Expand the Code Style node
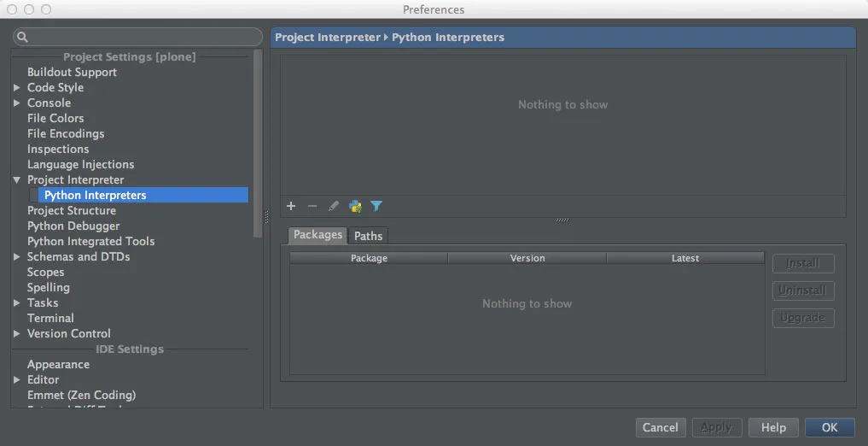This screenshot has height=446, width=868. click(x=16, y=87)
